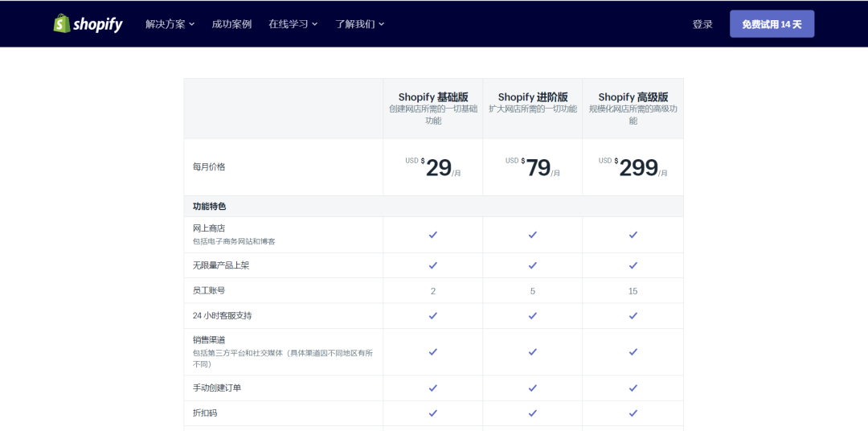This screenshot has width=868, height=431.
Task: Select the Shopify 基础版 plan heading
Action: coord(433,97)
